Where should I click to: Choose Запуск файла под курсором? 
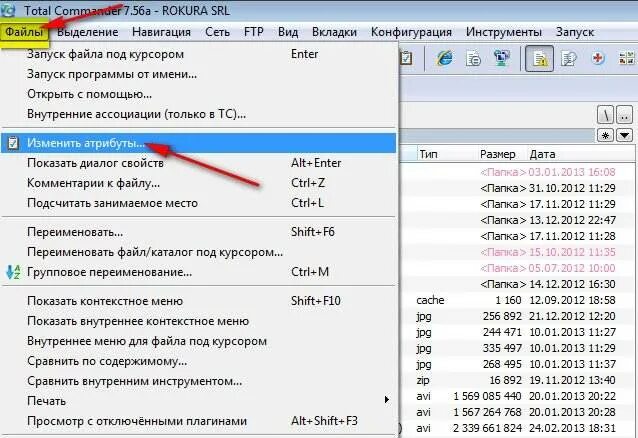[199, 54]
